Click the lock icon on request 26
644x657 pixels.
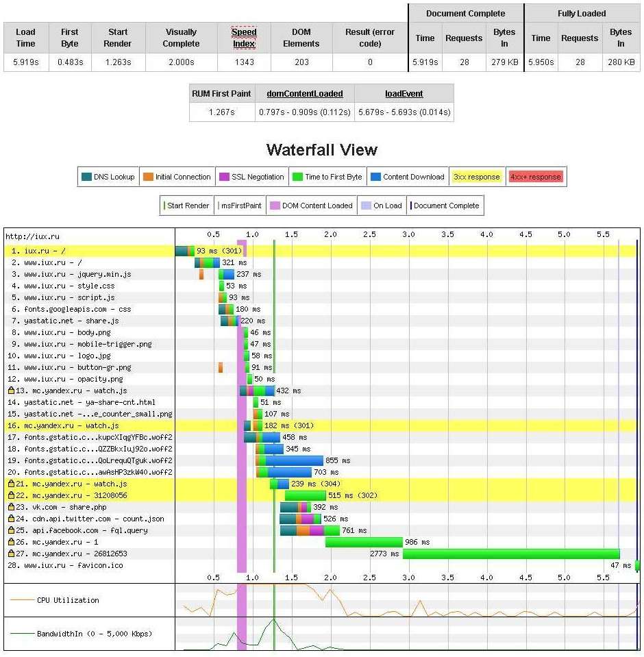pos(12,542)
